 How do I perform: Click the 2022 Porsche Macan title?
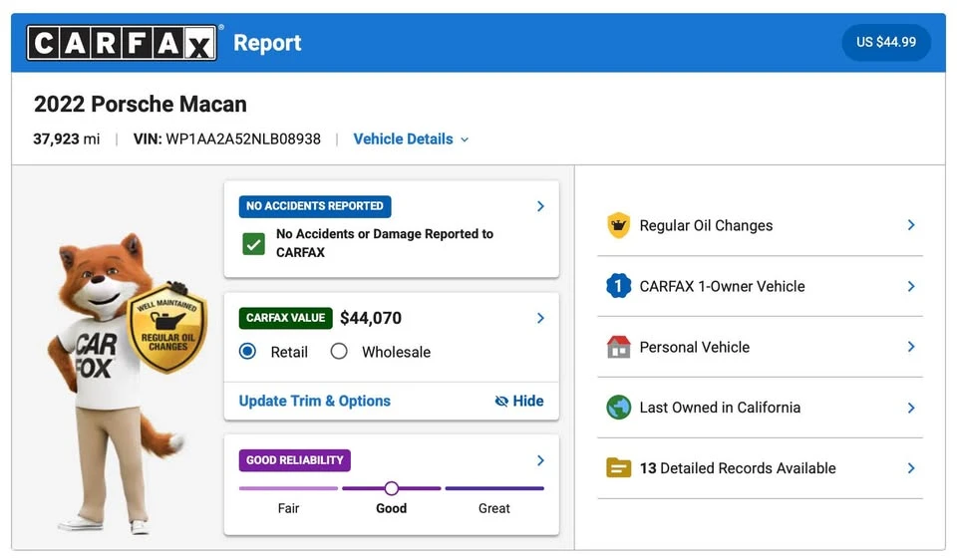tap(141, 104)
